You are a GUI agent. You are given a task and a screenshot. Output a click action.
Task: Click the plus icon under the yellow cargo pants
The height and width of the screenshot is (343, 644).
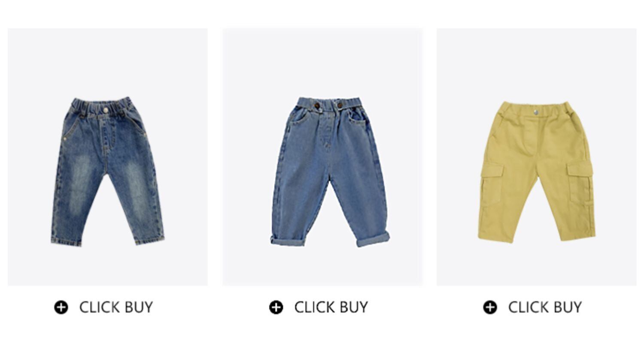click(x=490, y=307)
